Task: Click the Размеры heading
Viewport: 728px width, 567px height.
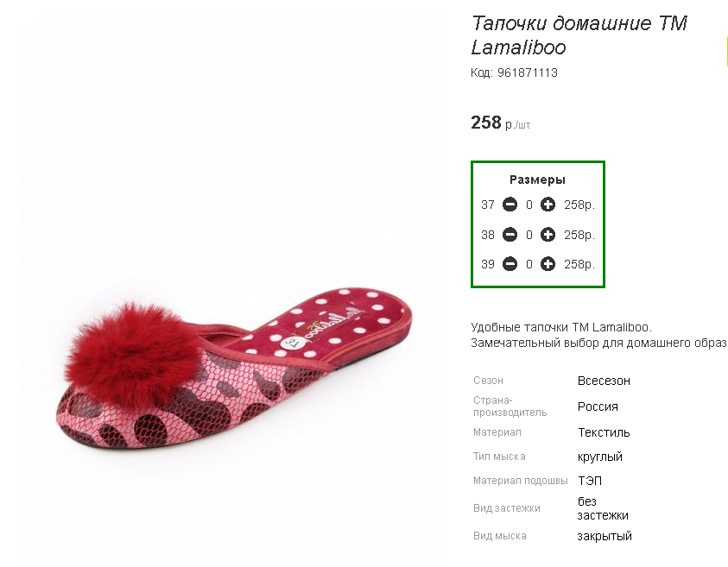Action: (537, 180)
